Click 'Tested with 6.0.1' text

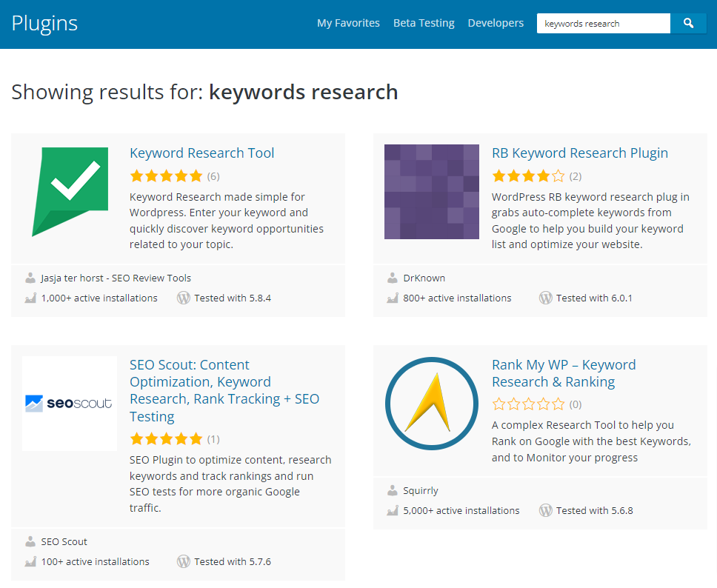point(594,298)
